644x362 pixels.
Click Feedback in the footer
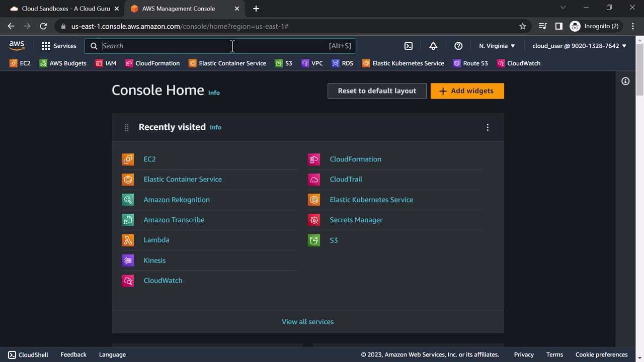73,355
